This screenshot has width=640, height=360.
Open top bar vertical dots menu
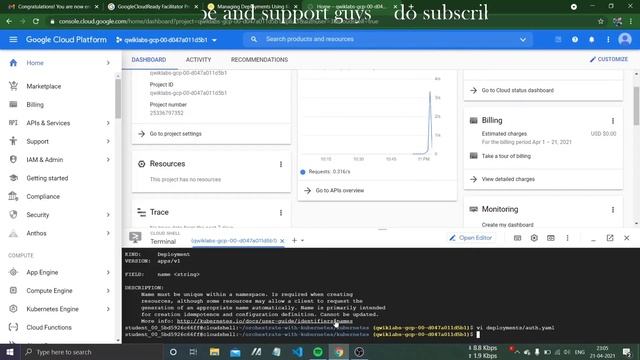608,40
